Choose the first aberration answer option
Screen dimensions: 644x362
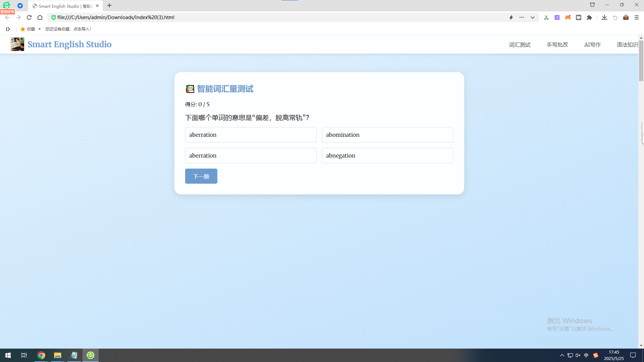251,135
